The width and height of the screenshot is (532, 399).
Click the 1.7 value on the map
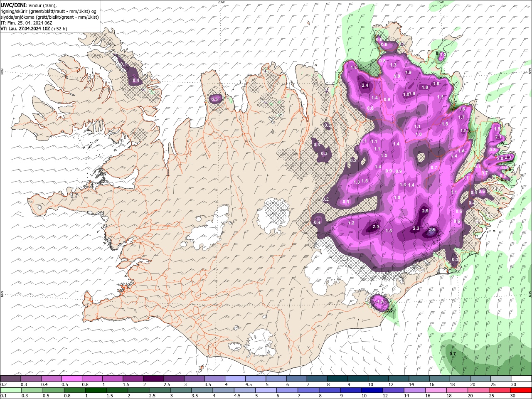[x=461, y=118]
